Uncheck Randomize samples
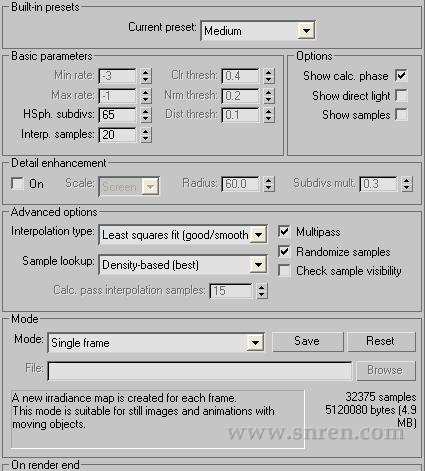The height and width of the screenshot is (471, 425). click(284, 251)
